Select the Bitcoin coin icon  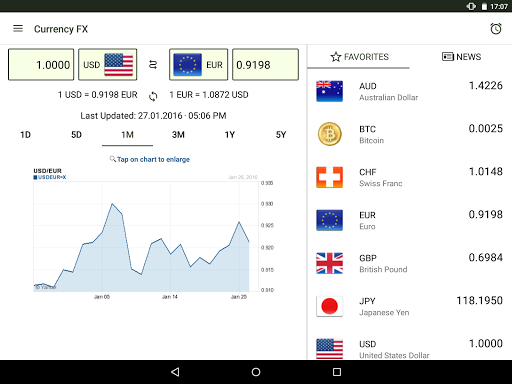[x=329, y=134]
